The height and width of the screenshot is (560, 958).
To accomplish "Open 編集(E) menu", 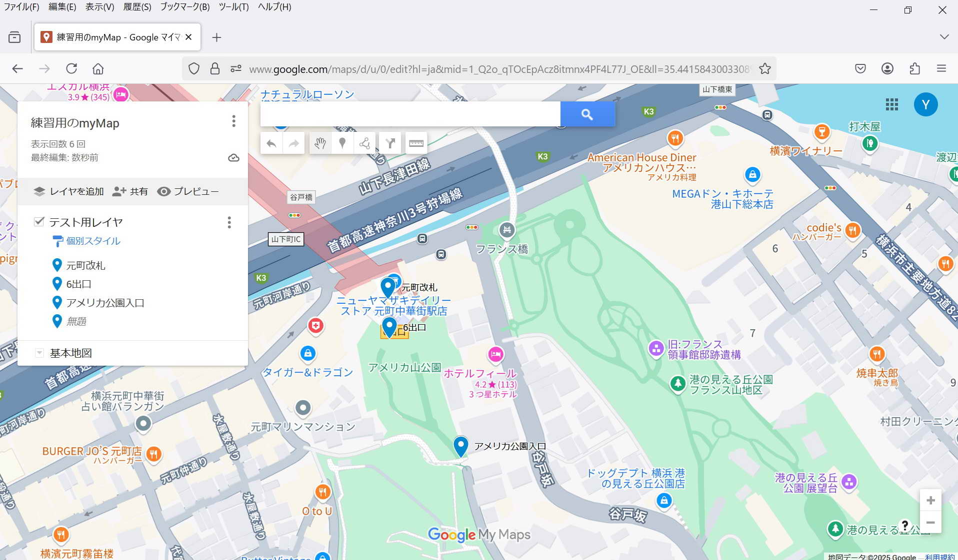I will tap(62, 7).
